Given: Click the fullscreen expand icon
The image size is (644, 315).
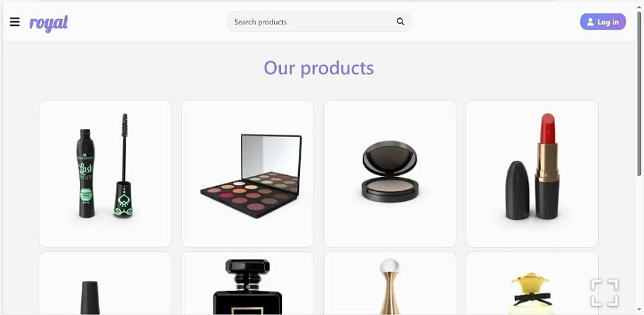Looking at the screenshot, I should (x=605, y=293).
